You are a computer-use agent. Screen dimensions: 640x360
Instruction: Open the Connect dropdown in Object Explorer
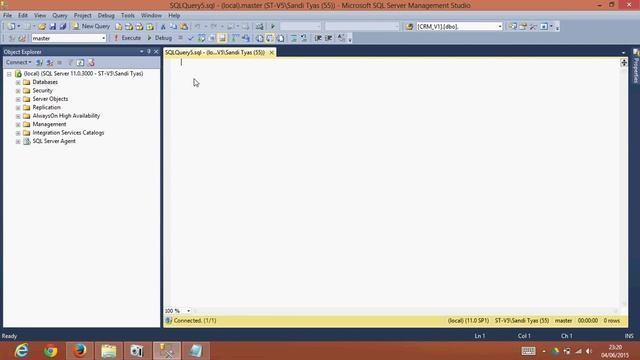click(x=18, y=62)
